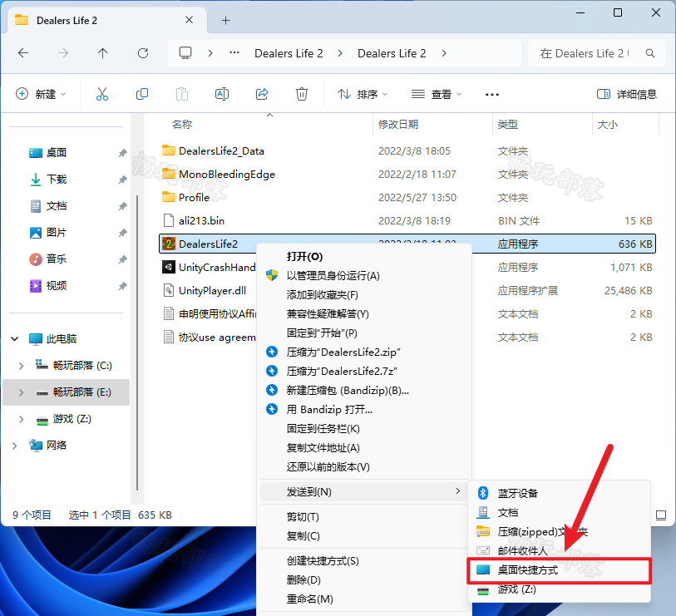
Task: Select 压缩为"DealersLife2.zip" menu entry
Action: pos(364,352)
